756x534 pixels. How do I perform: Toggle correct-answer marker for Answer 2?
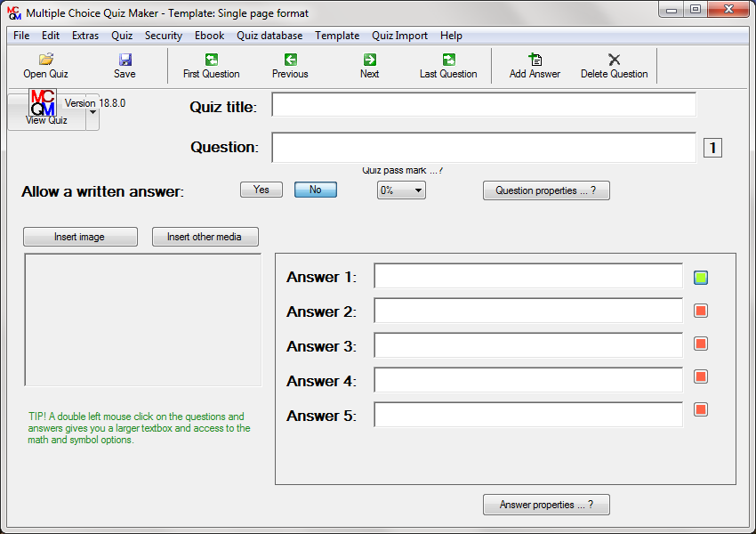point(700,310)
